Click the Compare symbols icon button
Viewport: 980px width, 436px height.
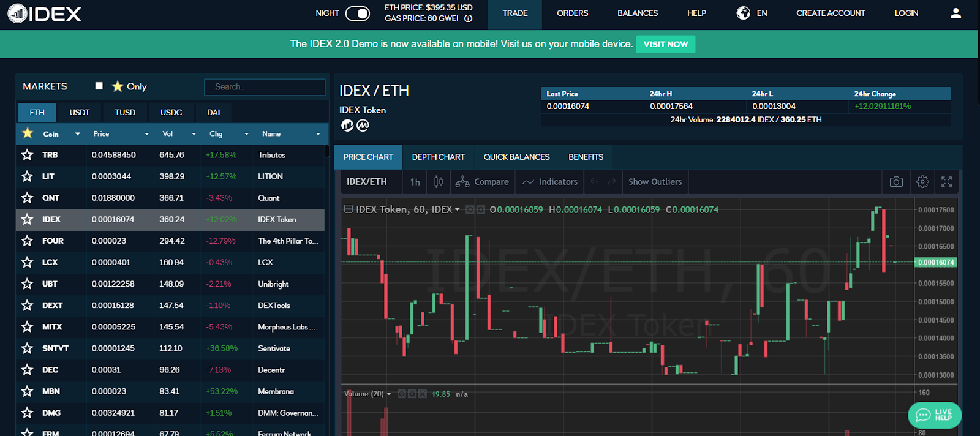[x=482, y=182]
